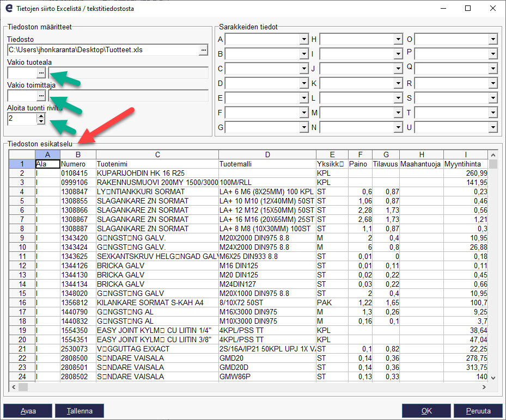506x420 pixels.
Task: Expand column Q mapping dropdown
Action: (493, 69)
